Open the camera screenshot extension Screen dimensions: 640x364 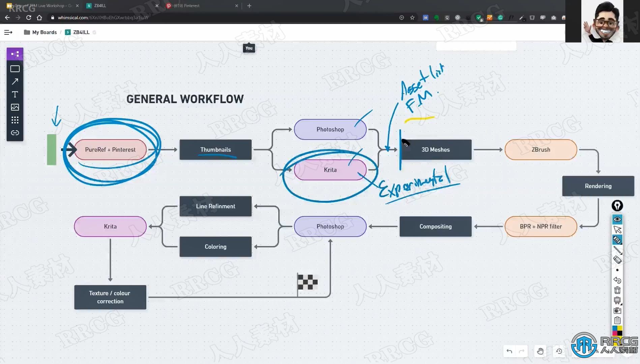tap(554, 18)
